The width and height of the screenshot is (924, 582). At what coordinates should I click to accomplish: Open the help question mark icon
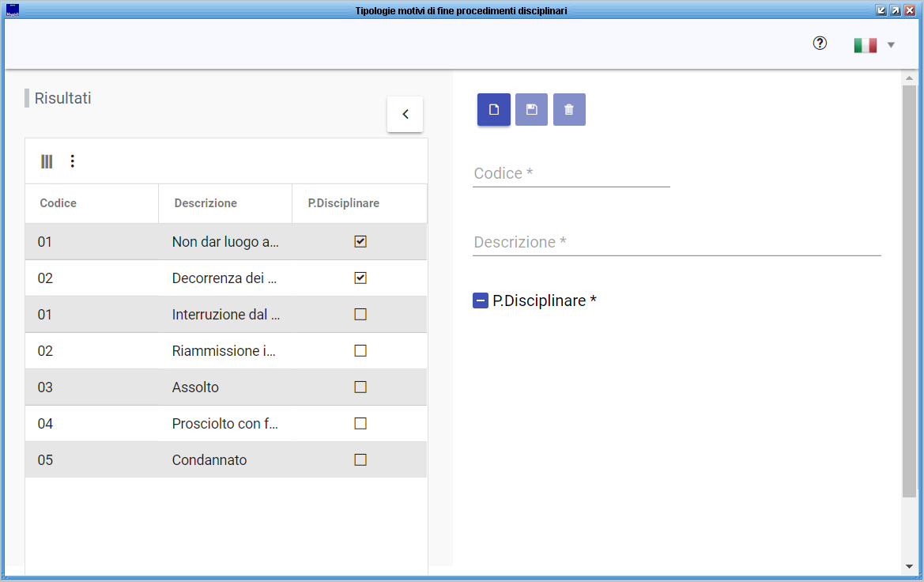click(820, 43)
